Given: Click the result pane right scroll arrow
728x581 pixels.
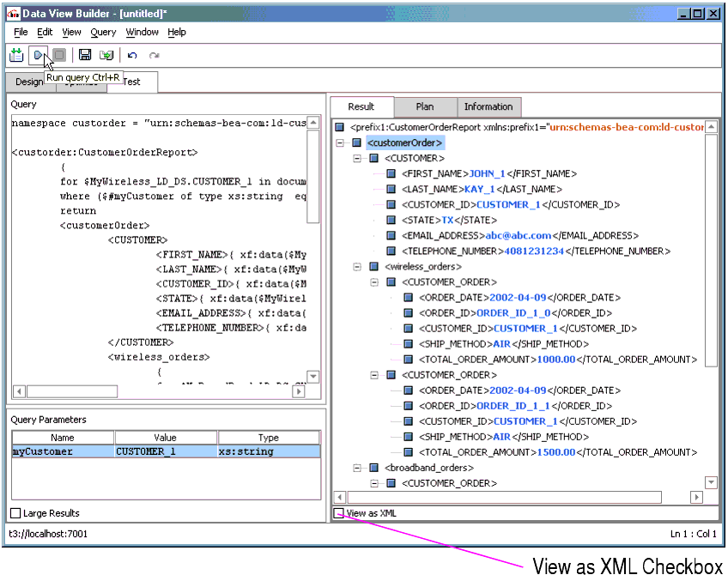Looking at the screenshot, I should (x=696, y=498).
